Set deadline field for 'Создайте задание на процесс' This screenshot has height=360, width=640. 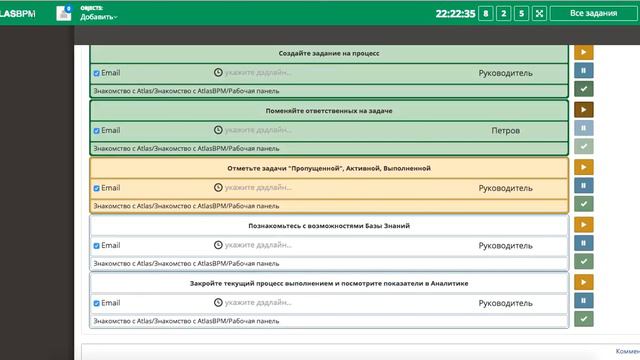(258, 73)
